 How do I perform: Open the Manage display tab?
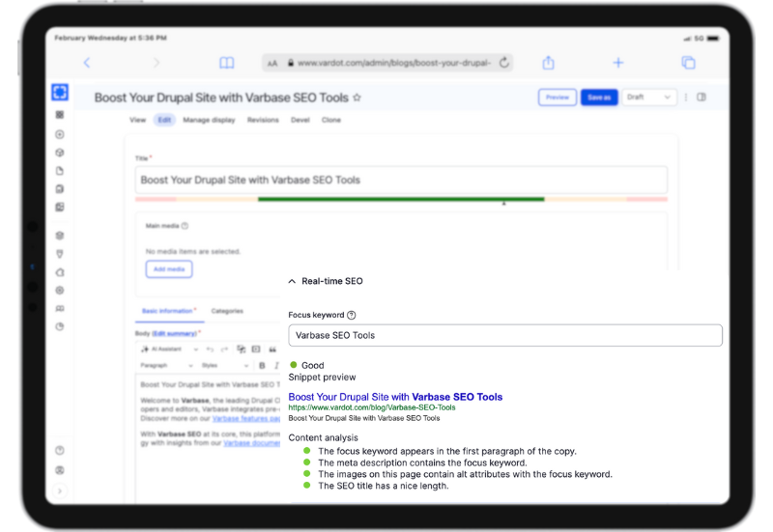click(x=209, y=120)
